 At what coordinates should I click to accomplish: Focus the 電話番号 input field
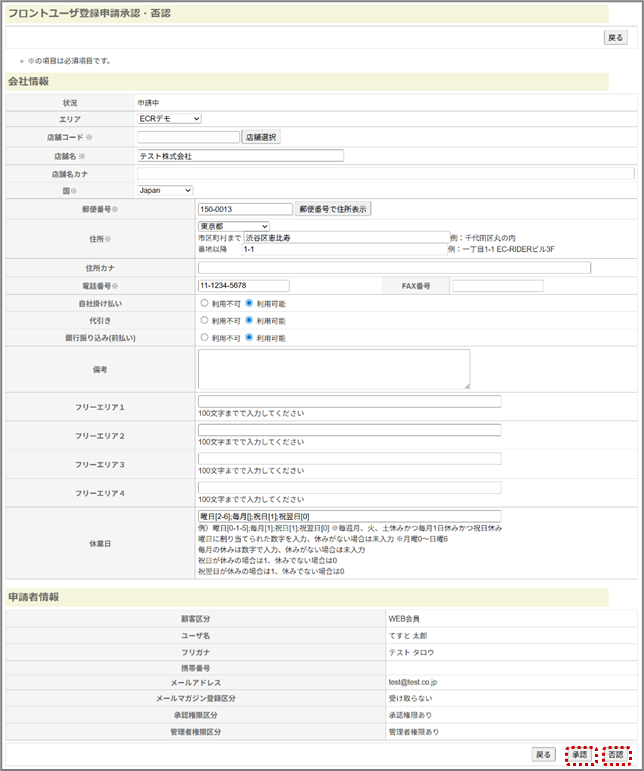243,286
